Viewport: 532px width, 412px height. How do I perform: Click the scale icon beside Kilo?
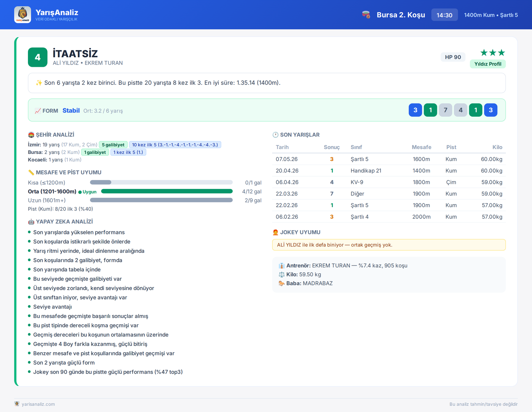pyautogui.click(x=282, y=274)
